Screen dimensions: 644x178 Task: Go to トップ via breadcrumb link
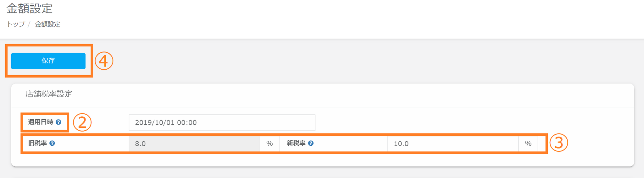tap(16, 24)
